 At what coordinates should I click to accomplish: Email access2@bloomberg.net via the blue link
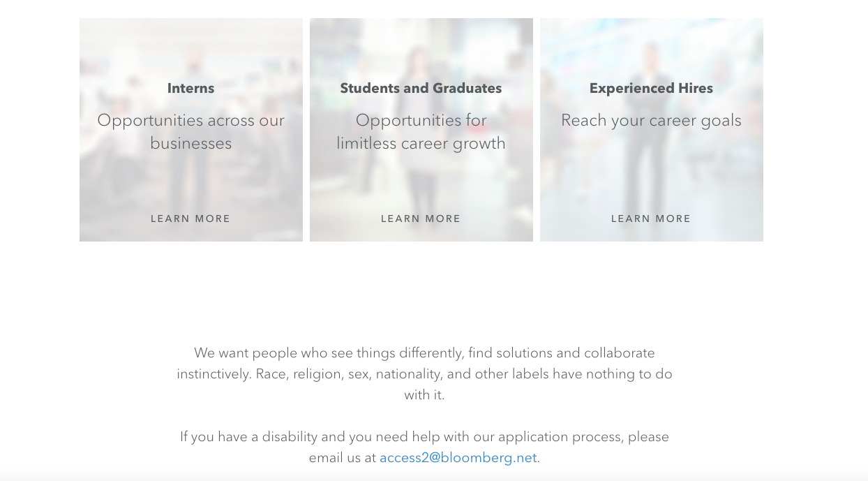pyautogui.click(x=458, y=458)
